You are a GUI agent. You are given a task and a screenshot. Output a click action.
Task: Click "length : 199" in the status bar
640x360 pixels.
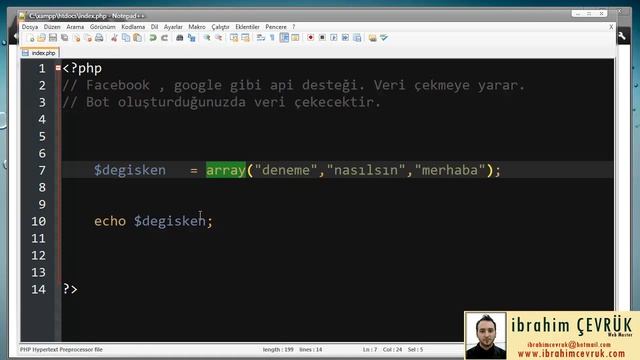tap(278, 349)
